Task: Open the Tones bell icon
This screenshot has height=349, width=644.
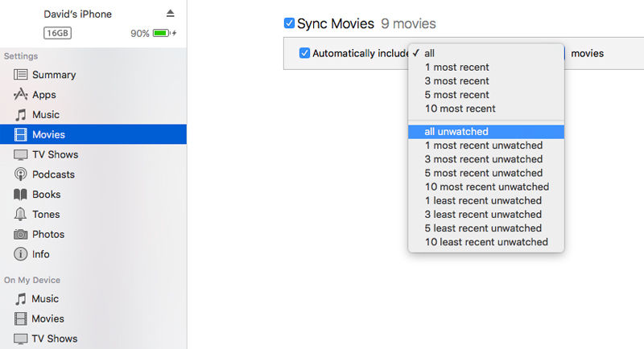Action: tap(21, 214)
